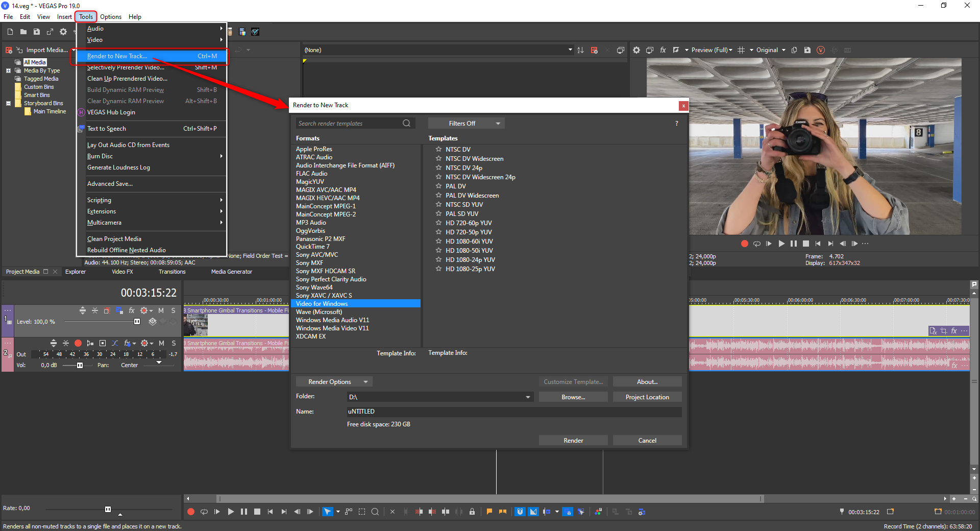Click the video track Level slider handle
The image size is (980, 531).
[137, 322]
